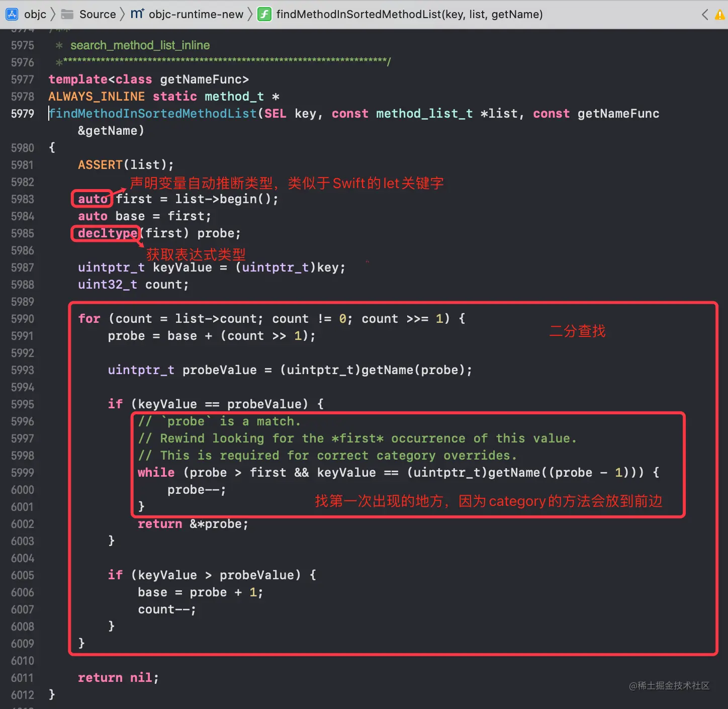Click the 'while' keyword
The width and height of the screenshot is (728, 709).
[156, 473]
